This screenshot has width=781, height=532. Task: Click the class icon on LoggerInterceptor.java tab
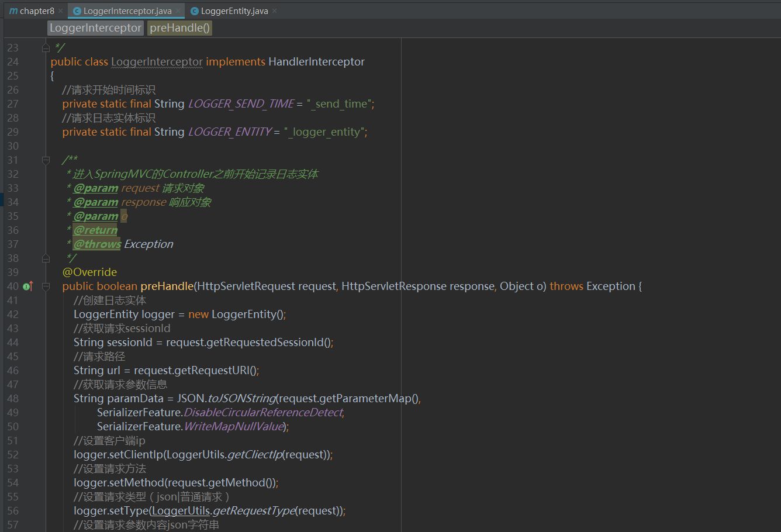[77, 11]
